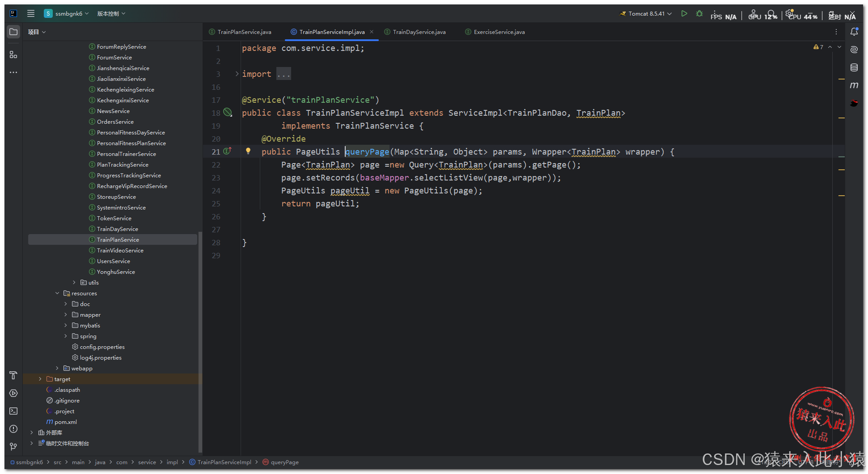Close the TrainPlanServiceImpl.java tab
Viewport: 868px width, 474px height.
(x=372, y=32)
